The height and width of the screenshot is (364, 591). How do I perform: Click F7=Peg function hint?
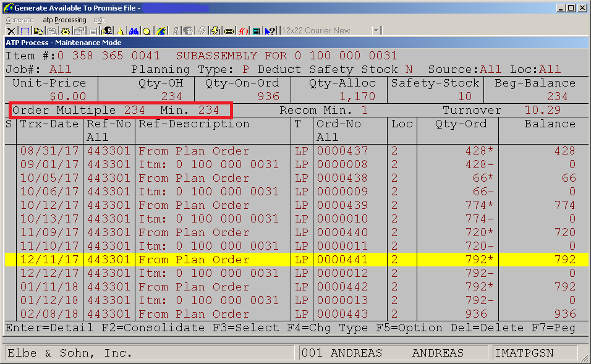pyautogui.click(x=553, y=328)
